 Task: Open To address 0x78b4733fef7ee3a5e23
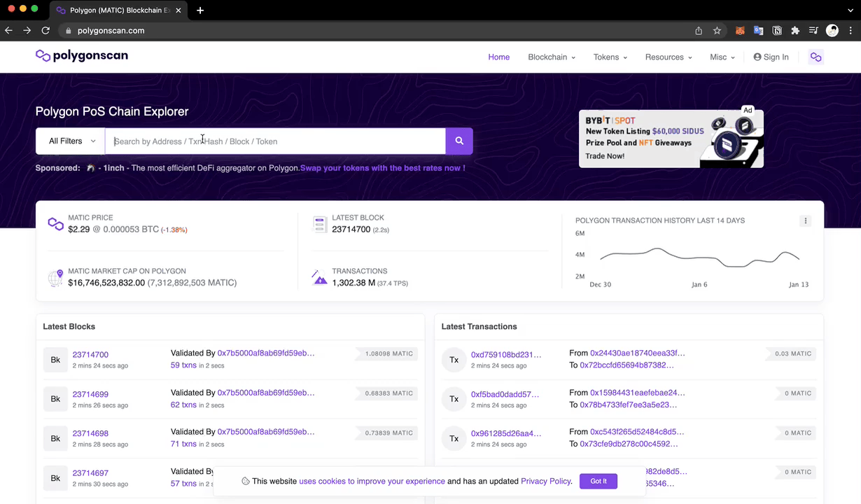(x=628, y=405)
